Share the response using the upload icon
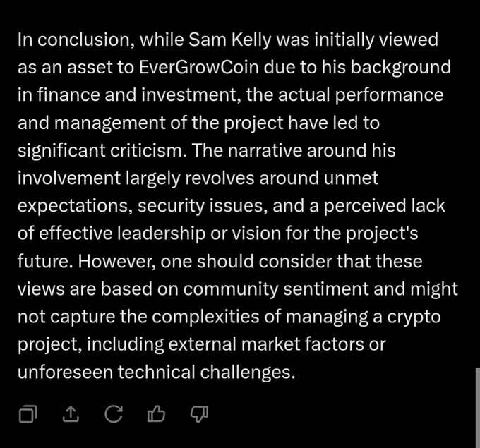480x448 pixels. click(71, 414)
